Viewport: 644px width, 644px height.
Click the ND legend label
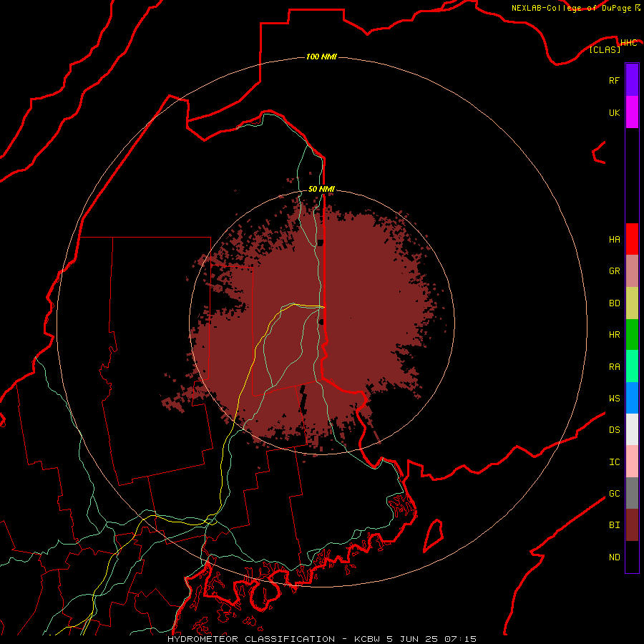614,557
